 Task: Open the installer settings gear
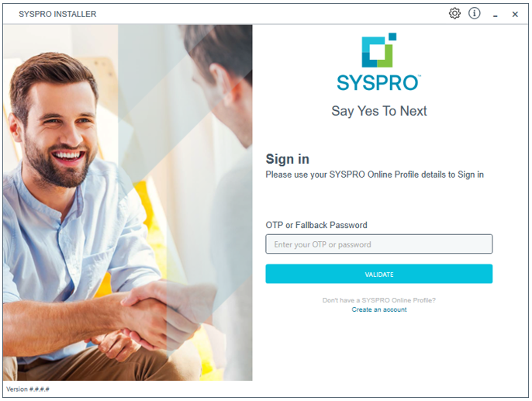454,13
